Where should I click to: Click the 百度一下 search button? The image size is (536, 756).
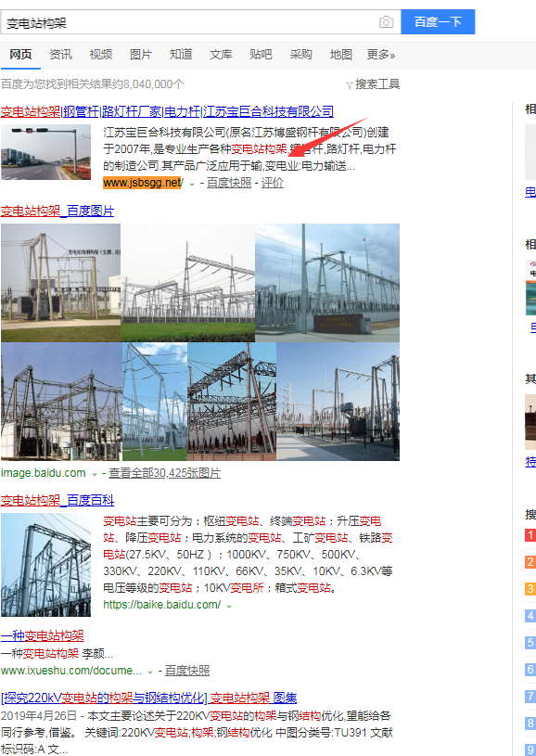pyautogui.click(x=438, y=21)
